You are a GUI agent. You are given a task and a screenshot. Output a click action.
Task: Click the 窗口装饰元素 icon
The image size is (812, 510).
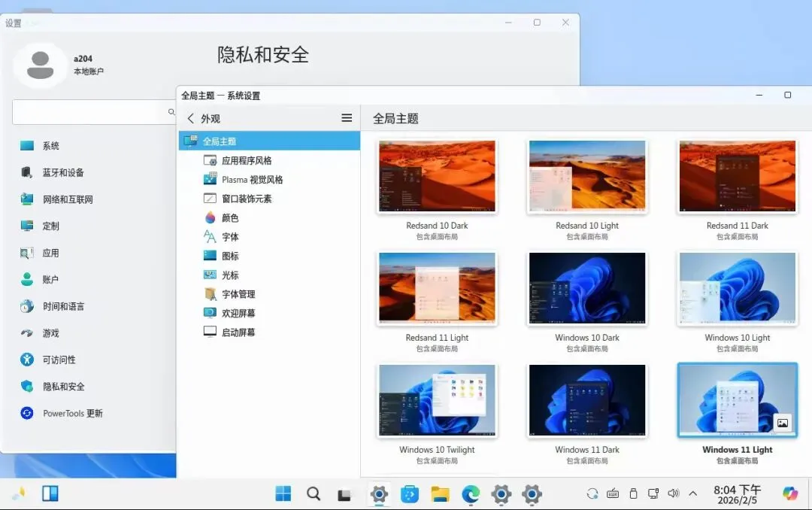point(210,199)
